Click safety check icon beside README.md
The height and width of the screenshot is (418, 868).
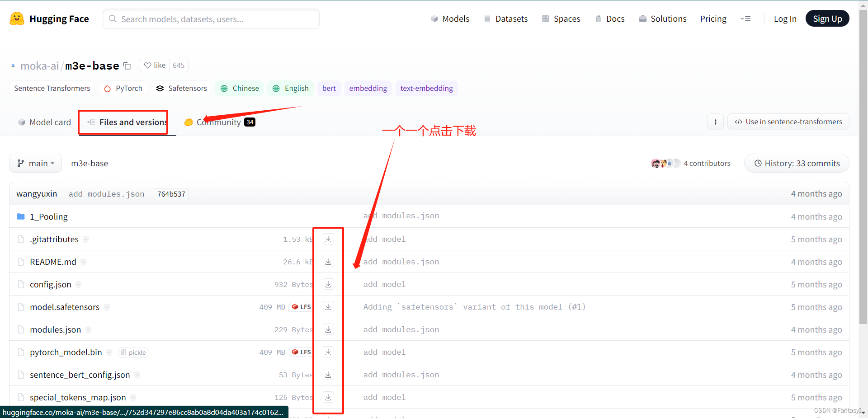point(84,262)
